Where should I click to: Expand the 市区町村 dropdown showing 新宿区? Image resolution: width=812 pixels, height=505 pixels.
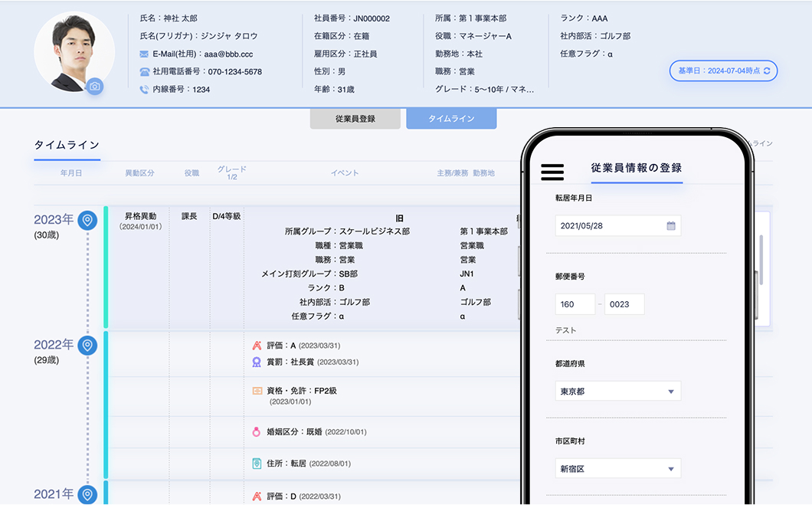617,468
